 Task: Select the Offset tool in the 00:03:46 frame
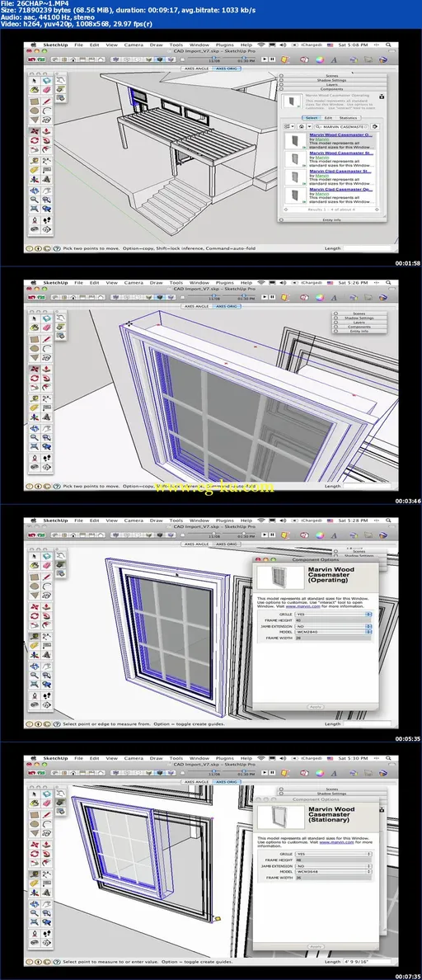click(x=47, y=387)
